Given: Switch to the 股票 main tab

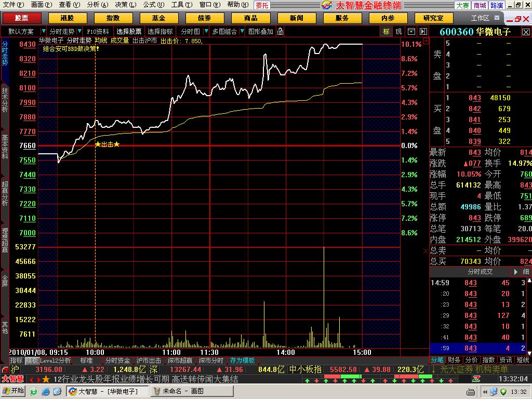Looking at the screenshot, I should [x=22, y=18].
